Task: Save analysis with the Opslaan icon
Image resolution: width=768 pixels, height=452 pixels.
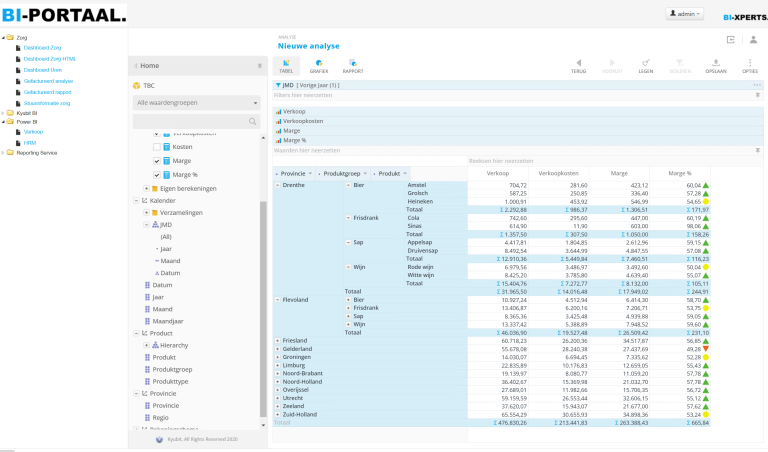Action: [x=716, y=65]
